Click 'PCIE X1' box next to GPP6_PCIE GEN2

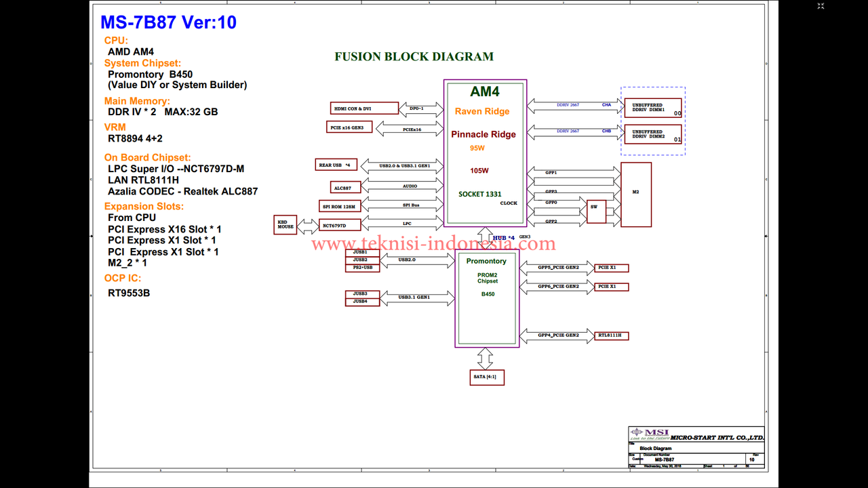[611, 287]
